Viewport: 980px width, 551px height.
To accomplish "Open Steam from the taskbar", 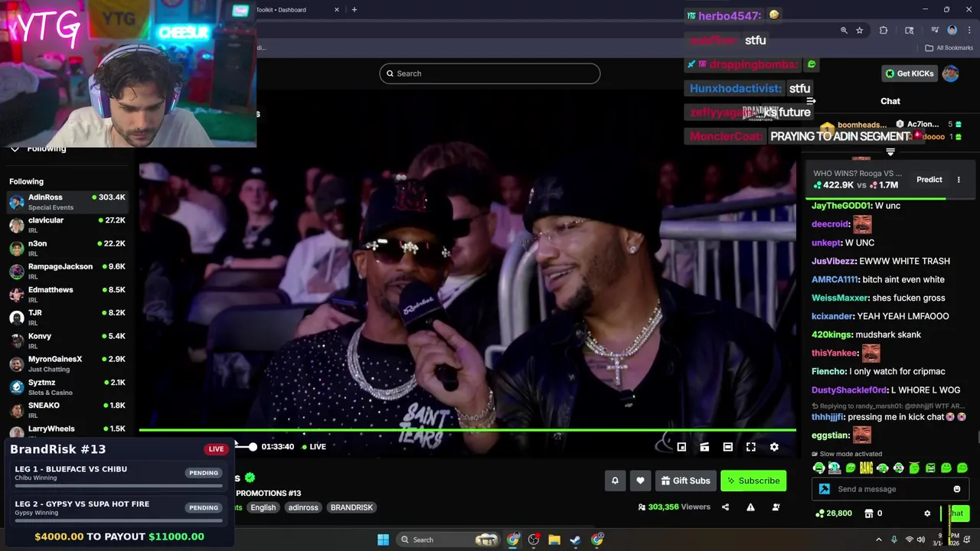I will (x=575, y=540).
